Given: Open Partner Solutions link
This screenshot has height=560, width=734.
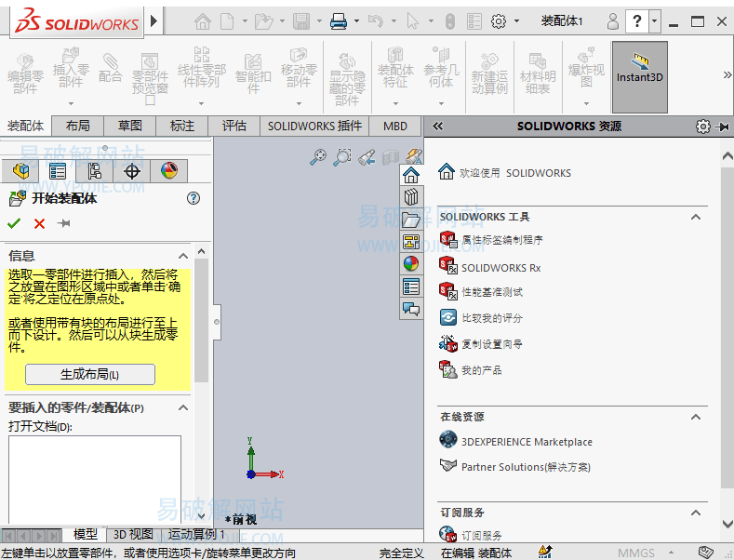Looking at the screenshot, I should [515, 467].
